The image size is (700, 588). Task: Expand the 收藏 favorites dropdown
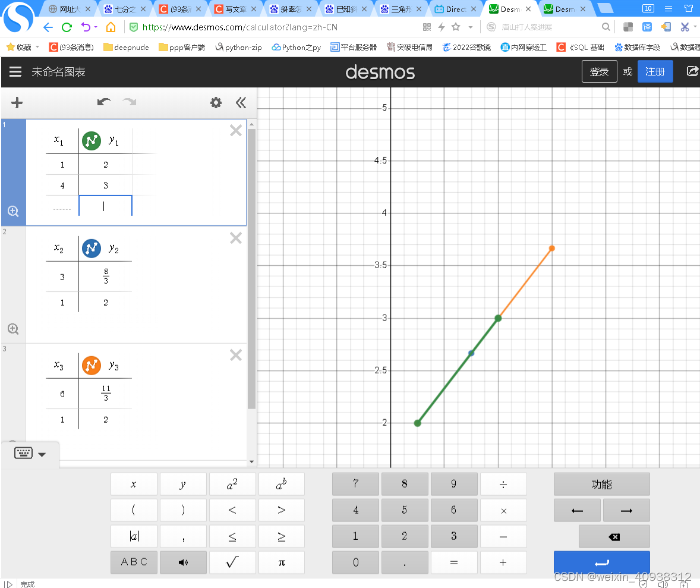[x=37, y=47]
